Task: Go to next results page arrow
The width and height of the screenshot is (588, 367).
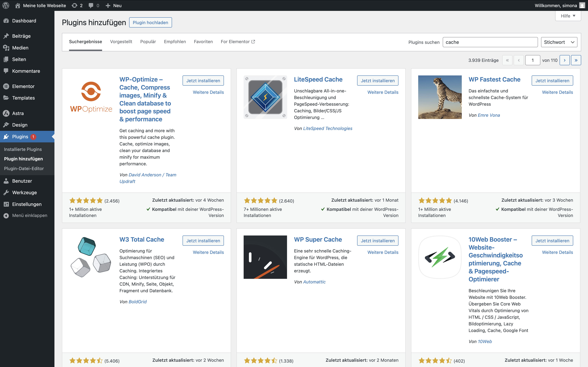Action: pyautogui.click(x=564, y=60)
